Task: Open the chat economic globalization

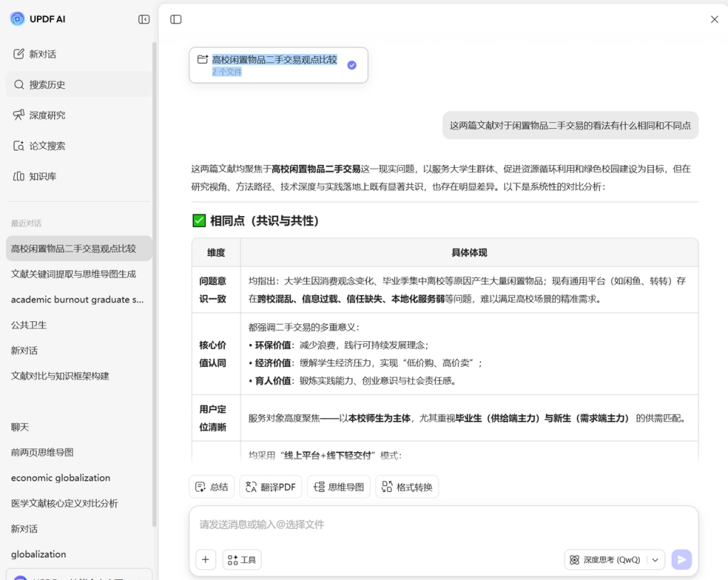Action: click(79, 478)
